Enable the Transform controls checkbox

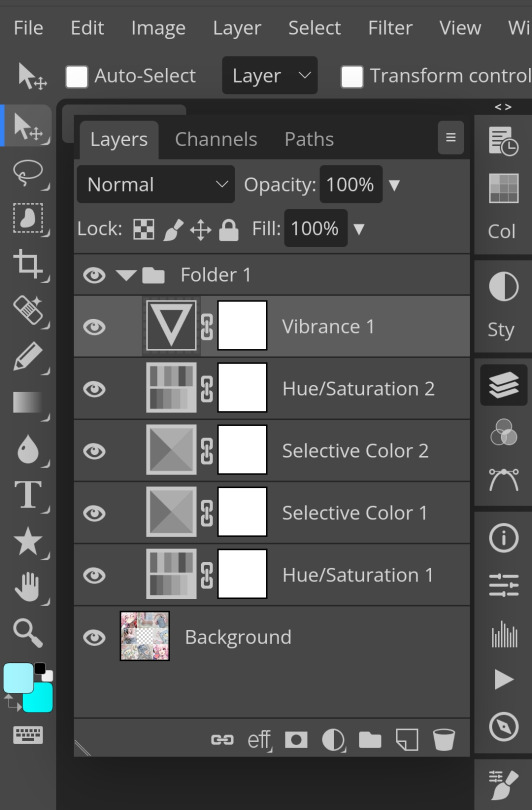coord(352,76)
